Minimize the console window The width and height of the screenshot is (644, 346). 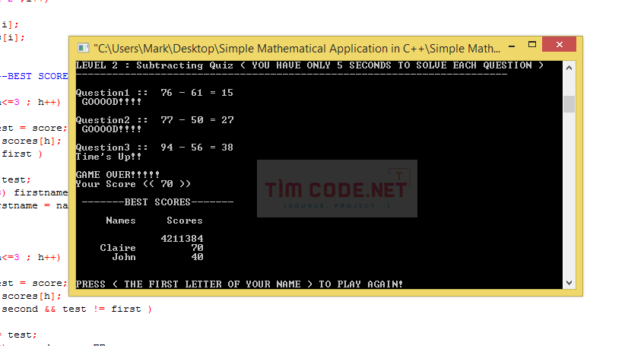[x=512, y=46]
